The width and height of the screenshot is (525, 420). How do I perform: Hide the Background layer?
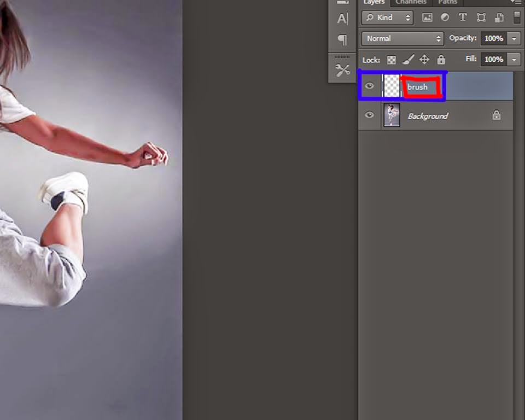click(369, 115)
